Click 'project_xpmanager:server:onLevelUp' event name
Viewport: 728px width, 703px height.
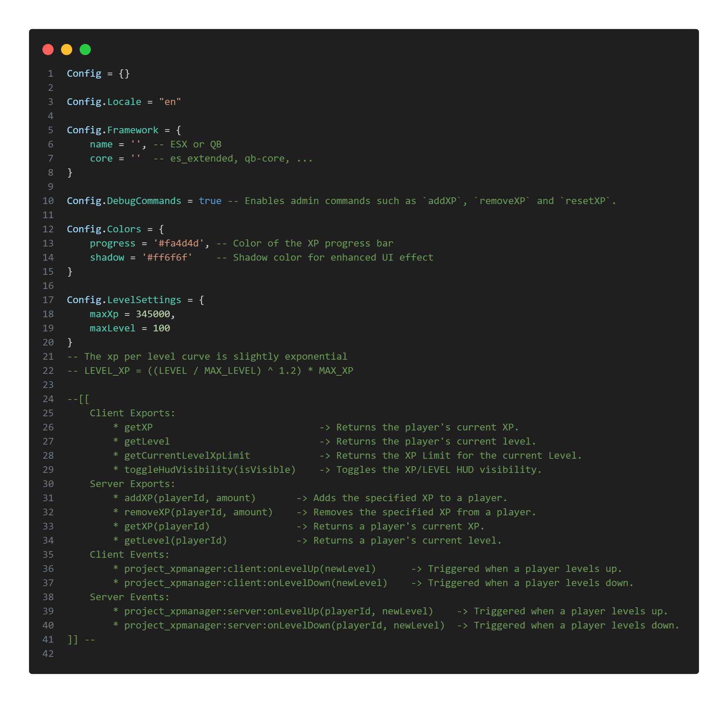click(x=221, y=611)
